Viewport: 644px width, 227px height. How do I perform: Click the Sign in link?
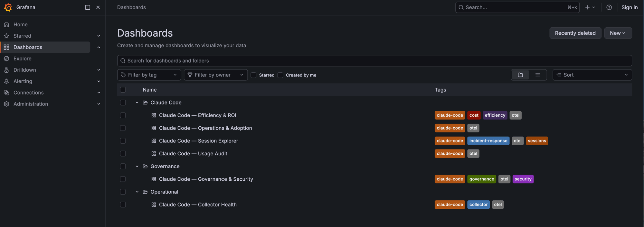click(x=629, y=7)
